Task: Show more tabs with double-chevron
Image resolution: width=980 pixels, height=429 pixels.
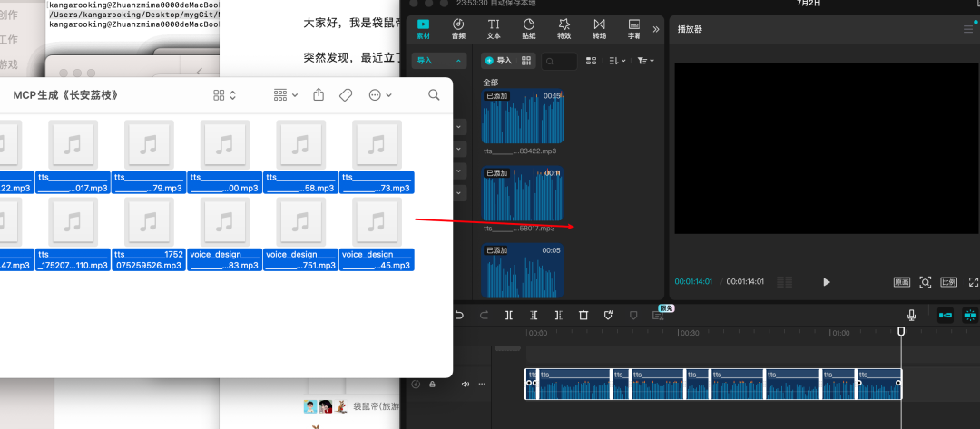Action: pos(656,29)
